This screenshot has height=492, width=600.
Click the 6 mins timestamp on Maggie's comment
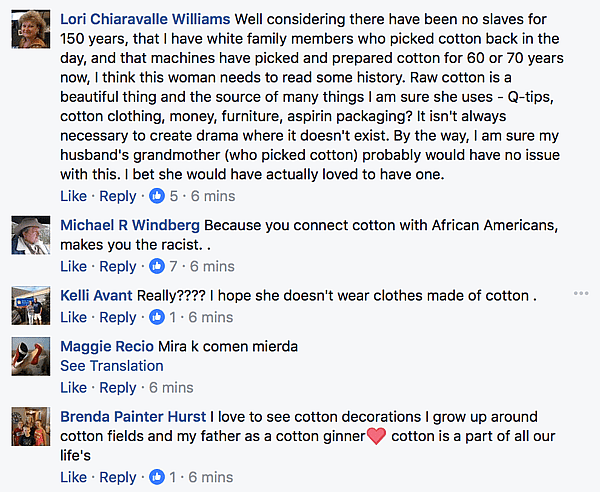[x=171, y=387]
